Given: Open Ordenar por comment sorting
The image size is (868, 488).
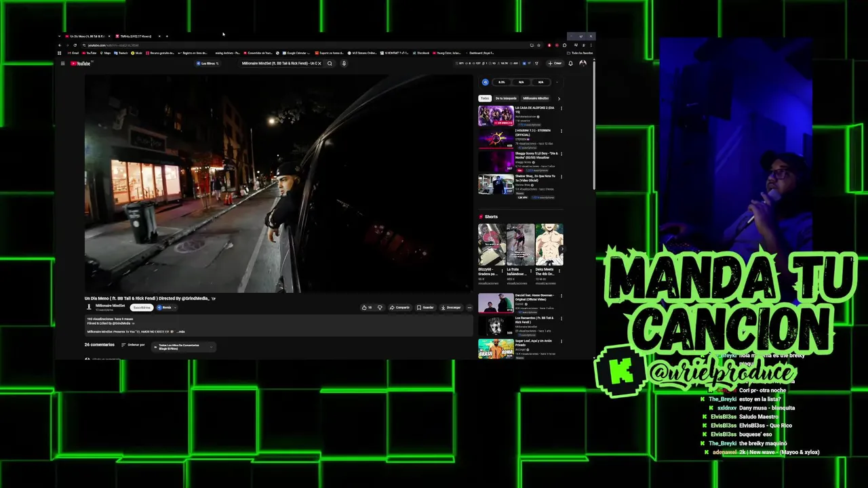Looking at the screenshot, I should (134, 344).
